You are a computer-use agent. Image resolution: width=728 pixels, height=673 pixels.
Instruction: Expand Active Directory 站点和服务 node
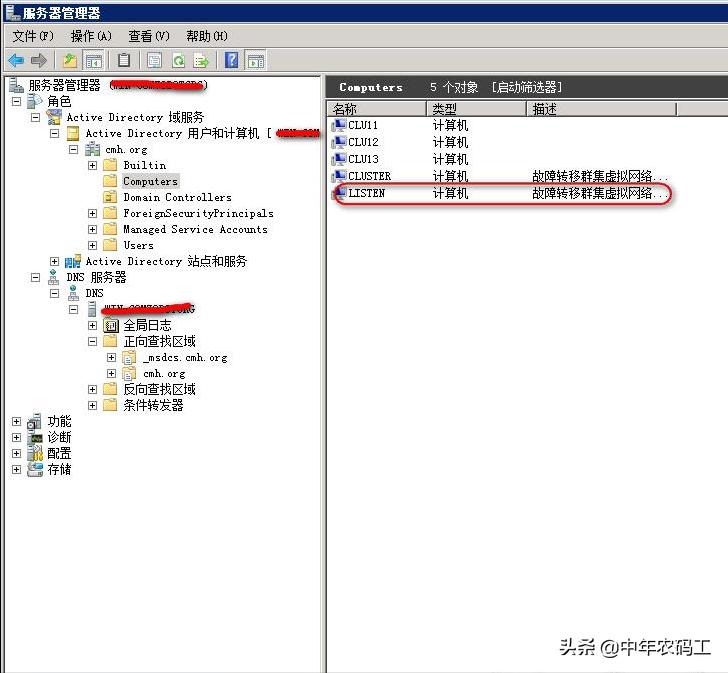click(x=54, y=261)
